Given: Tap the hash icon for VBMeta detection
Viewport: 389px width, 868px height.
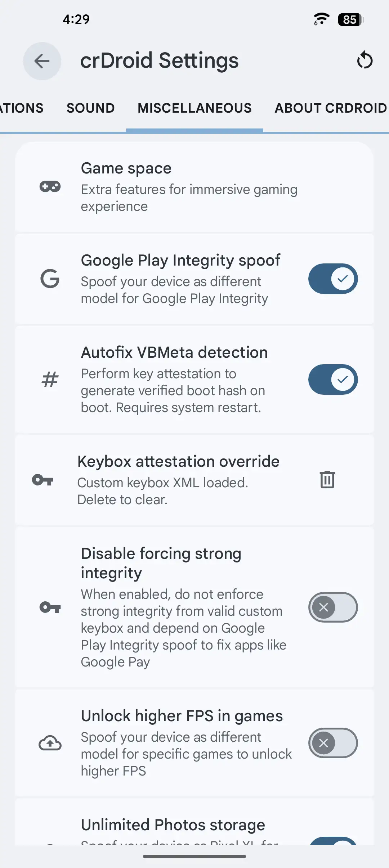Looking at the screenshot, I should 50,380.
